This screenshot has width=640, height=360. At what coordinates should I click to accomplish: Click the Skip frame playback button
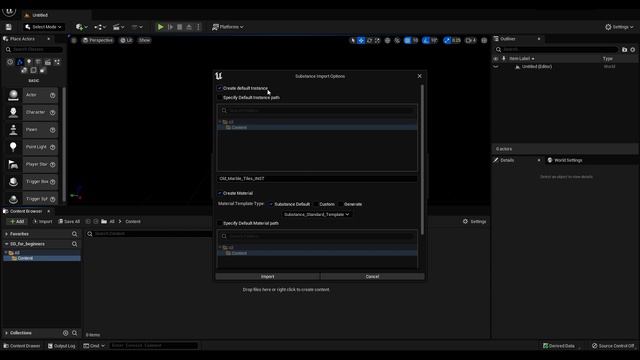coord(170,27)
